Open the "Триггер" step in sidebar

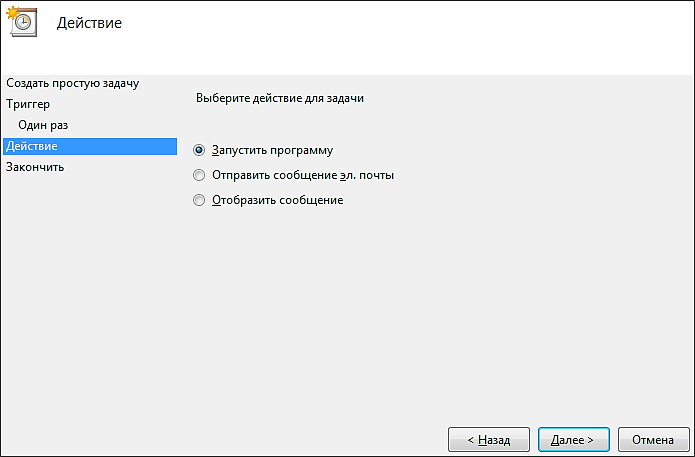click(28, 103)
